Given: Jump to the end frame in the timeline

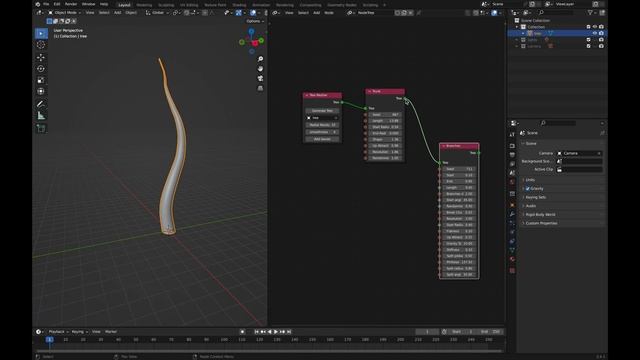Looking at the screenshot, I should [x=289, y=332].
